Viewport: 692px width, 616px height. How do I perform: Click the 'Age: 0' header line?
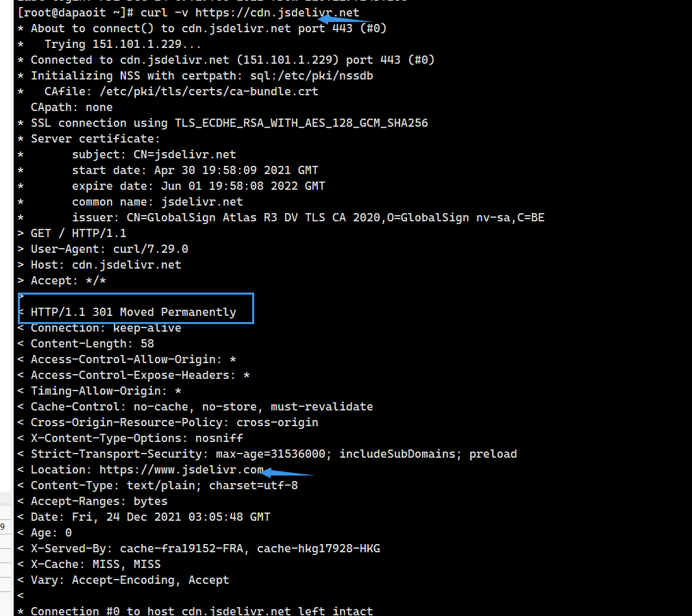tap(45, 533)
